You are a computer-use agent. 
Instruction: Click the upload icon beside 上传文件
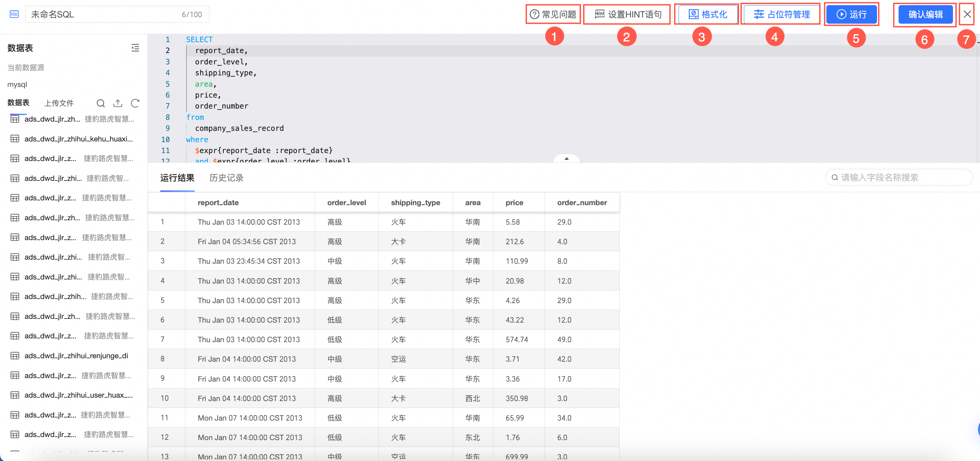click(118, 103)
